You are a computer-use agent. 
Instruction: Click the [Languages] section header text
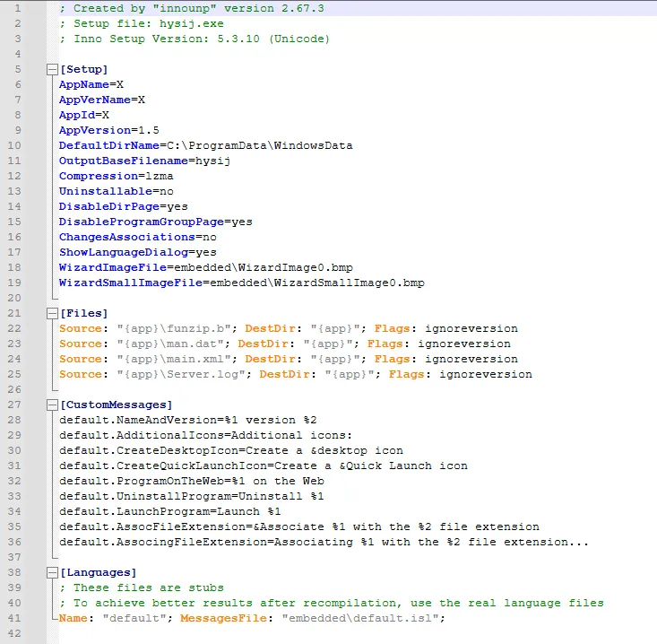click(98, 573)
